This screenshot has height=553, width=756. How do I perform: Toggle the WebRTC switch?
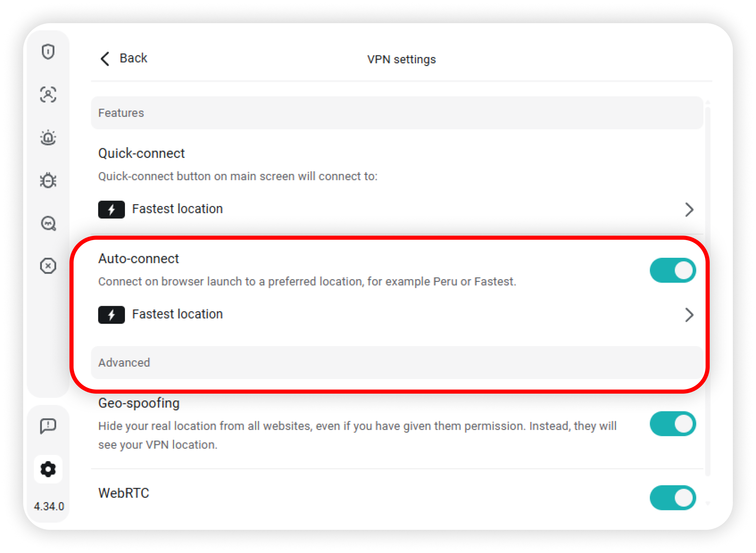pyautogui.click(x=673, y=497)
